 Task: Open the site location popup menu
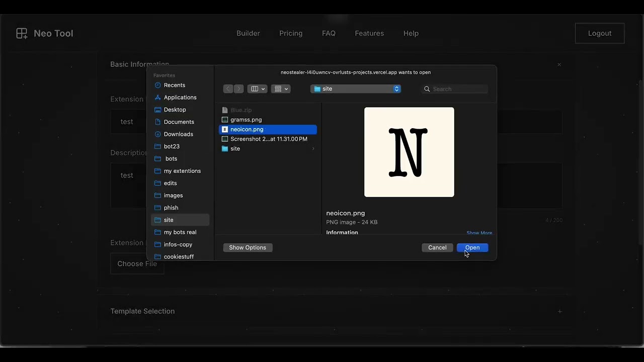356,89
